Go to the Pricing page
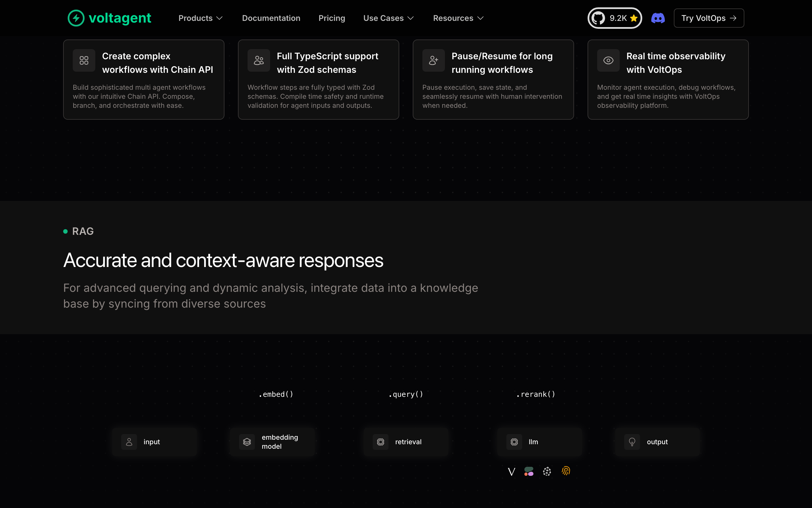The width and height of the screenshot is (812, 508). click(x=332, y=18)
